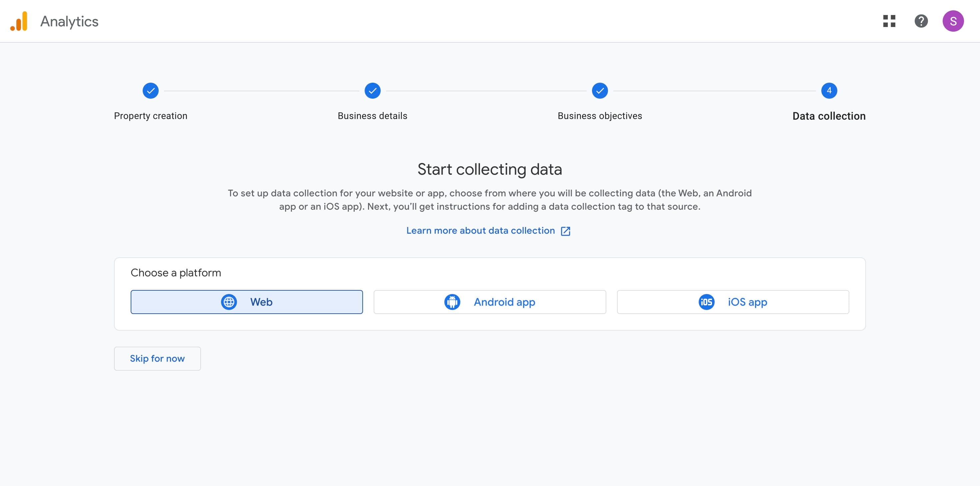Select the Data collection step circle
980x486 pixels.
click(x=829, y=91)
